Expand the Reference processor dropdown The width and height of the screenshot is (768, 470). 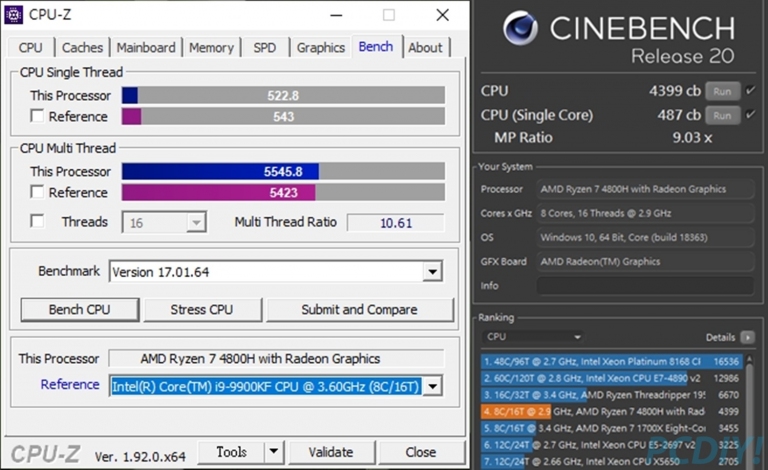432,386
